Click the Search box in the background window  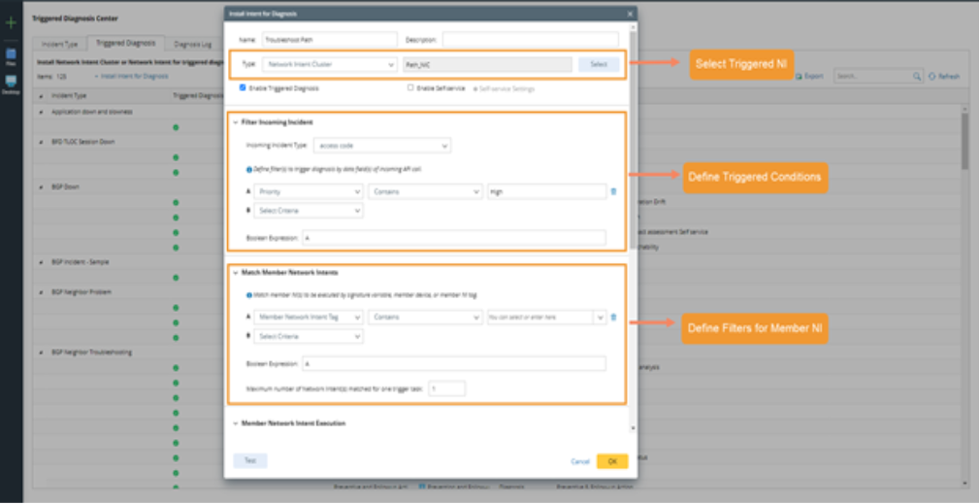coord(872,77)
